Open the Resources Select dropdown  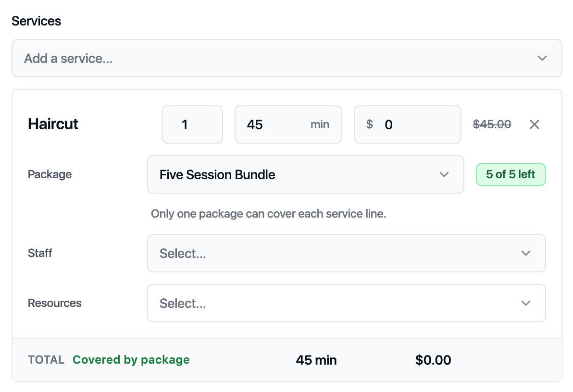tap(347, 303)
